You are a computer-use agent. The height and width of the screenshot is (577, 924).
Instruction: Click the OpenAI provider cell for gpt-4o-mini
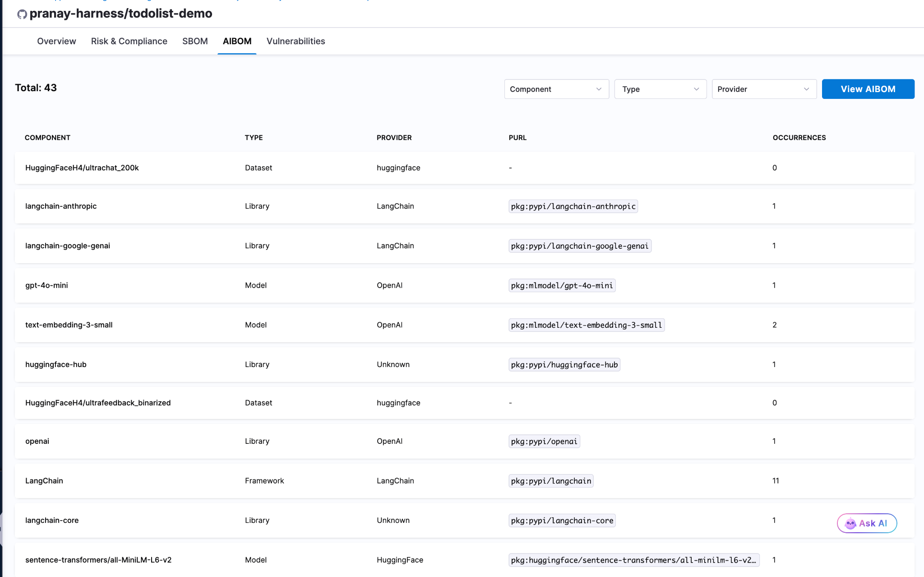click(x=389, y=285)
